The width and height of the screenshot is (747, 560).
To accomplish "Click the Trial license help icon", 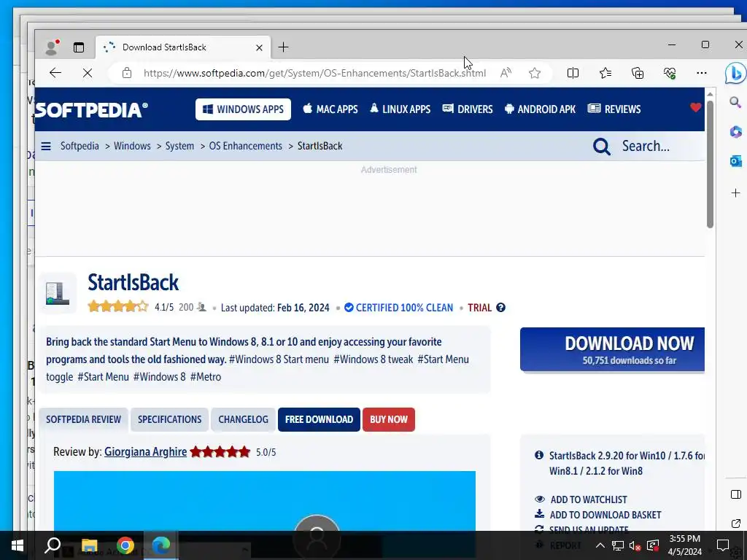I will point(500,307).
